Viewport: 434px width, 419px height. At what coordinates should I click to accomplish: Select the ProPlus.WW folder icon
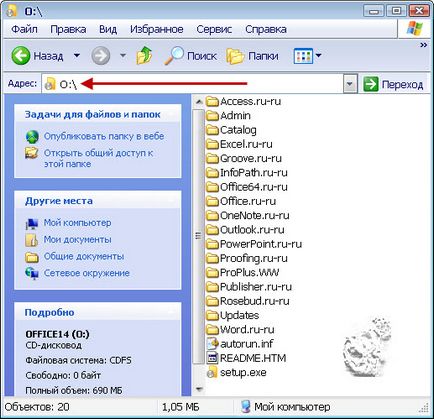pyautogui.click(x=212, y=273)
